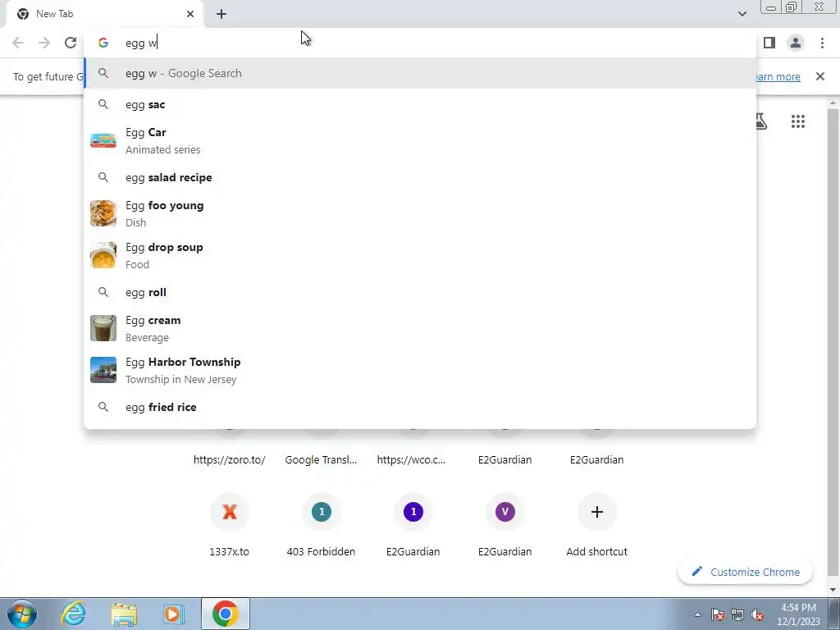Screen dimensions: 840x630
Task: Click the Chrome icon in the taskbar
Action: [x=226, y=614]
